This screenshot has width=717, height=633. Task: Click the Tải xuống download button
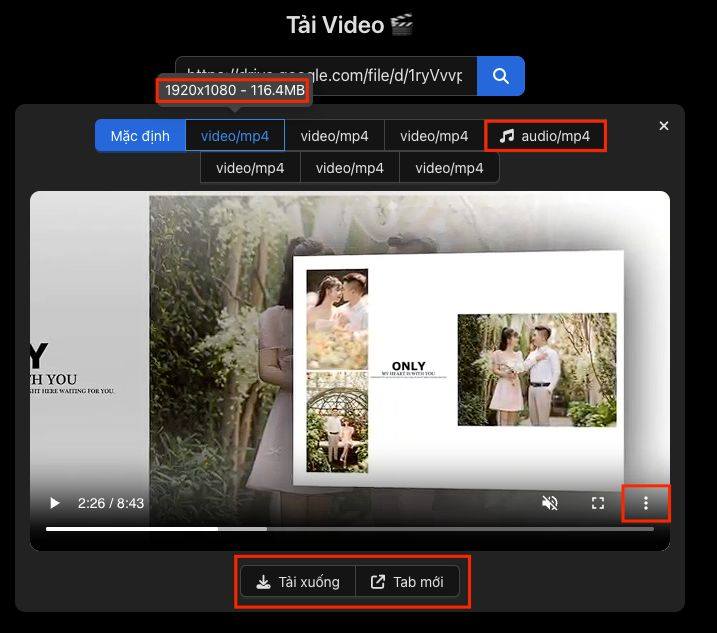pos(298,582)
